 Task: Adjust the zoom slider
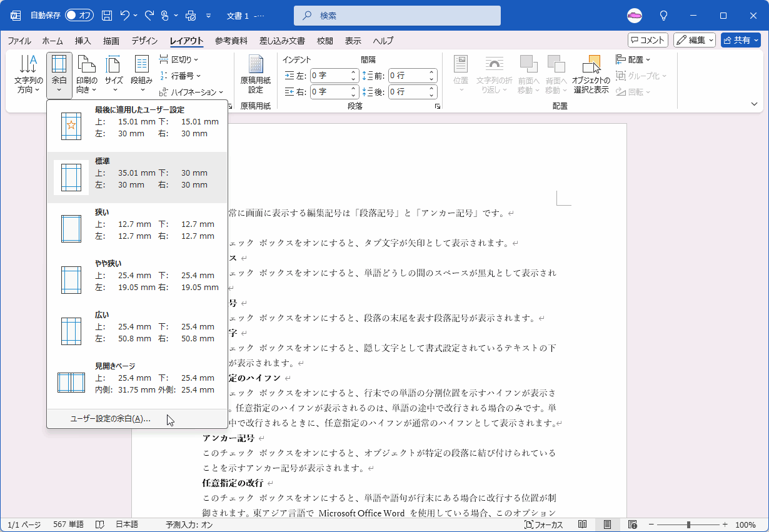pos(688,524)
